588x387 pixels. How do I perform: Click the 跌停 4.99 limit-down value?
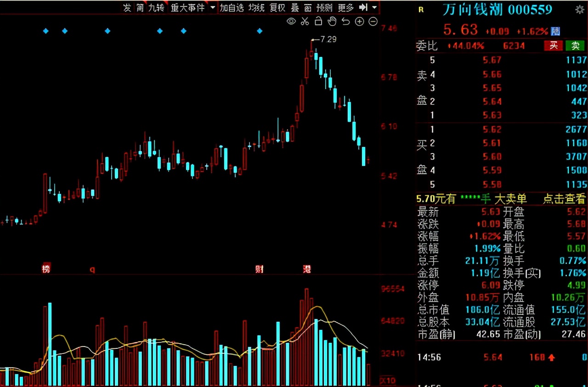[577, 285]
